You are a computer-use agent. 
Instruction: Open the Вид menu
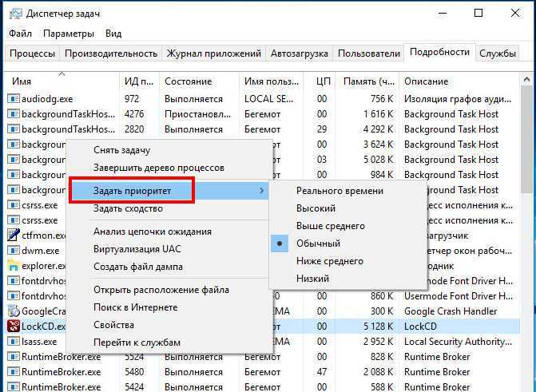coord(113,34)
